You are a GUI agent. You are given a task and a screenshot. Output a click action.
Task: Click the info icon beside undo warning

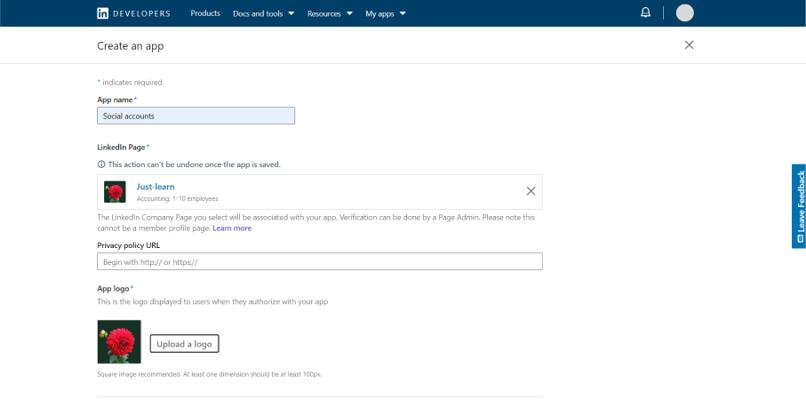click(101, 164)
